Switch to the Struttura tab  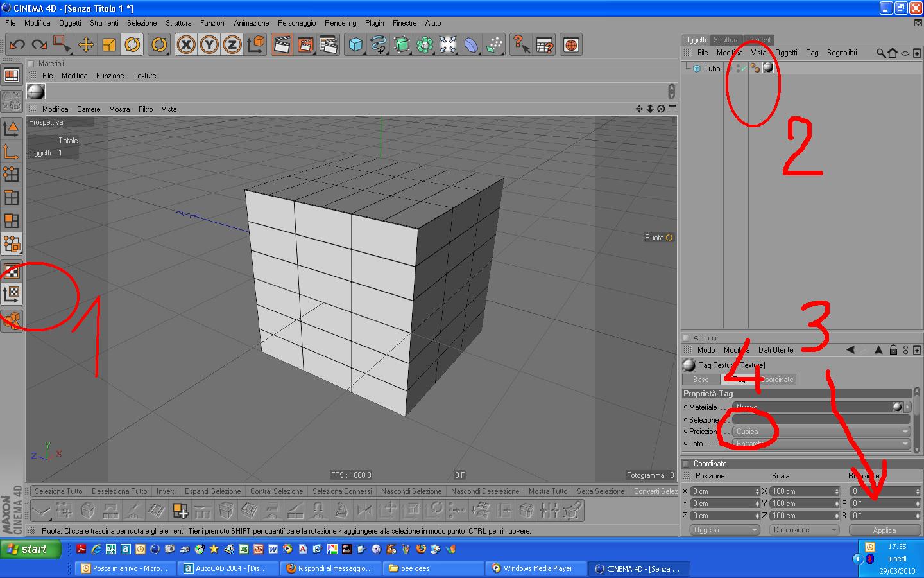726,40
